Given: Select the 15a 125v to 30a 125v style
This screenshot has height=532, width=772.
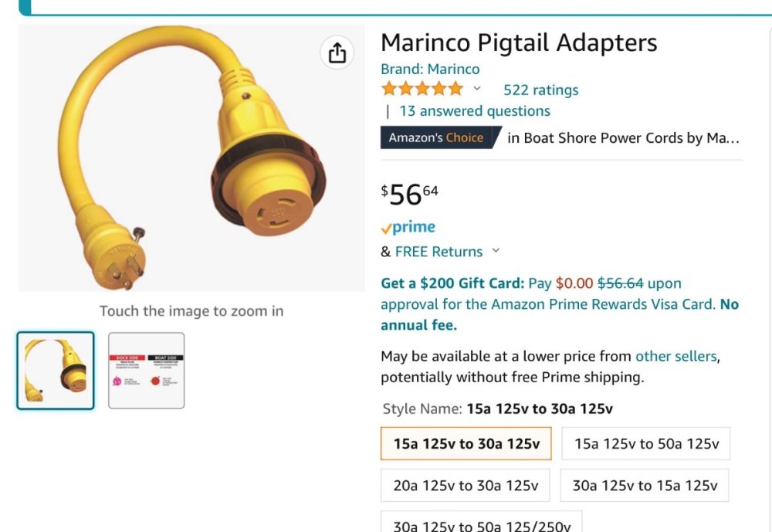Looking at the screenshot, I should click(x=465, y=443).
